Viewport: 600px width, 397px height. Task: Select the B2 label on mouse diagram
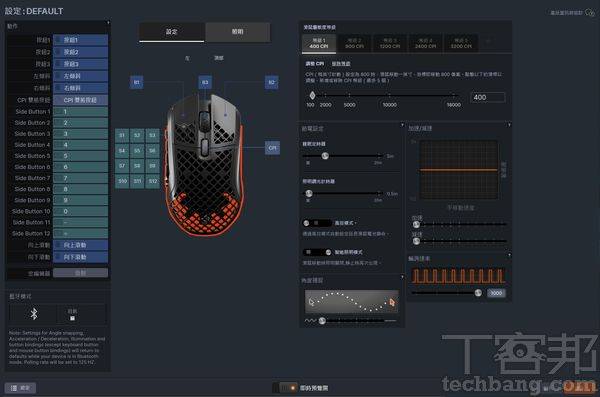[x=271, y=82]
